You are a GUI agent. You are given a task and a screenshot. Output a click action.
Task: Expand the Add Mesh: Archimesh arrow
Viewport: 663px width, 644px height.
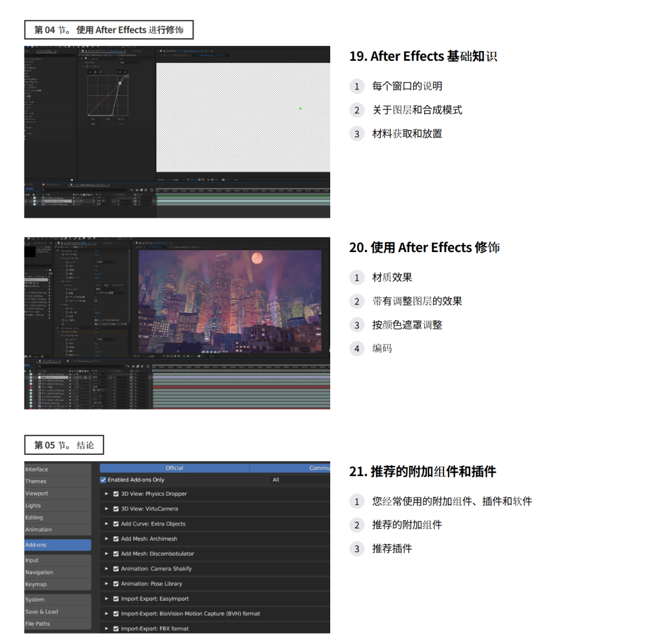pos(107,538)
